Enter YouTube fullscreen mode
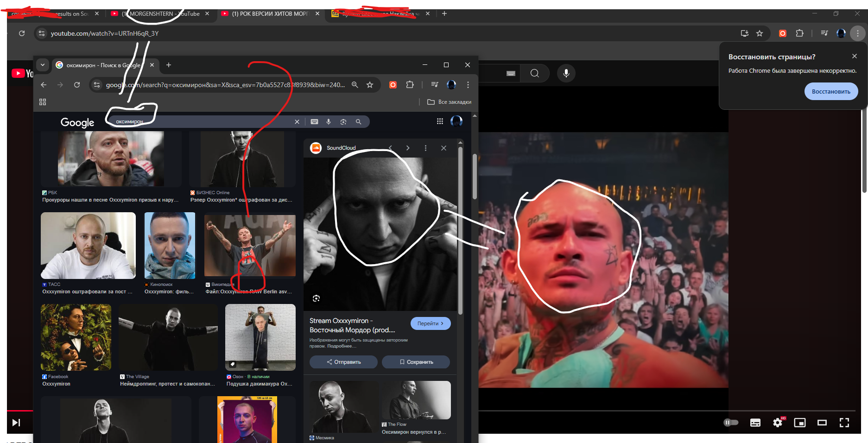The height and width of the screenshot is (443, 868). pos(844,423)
